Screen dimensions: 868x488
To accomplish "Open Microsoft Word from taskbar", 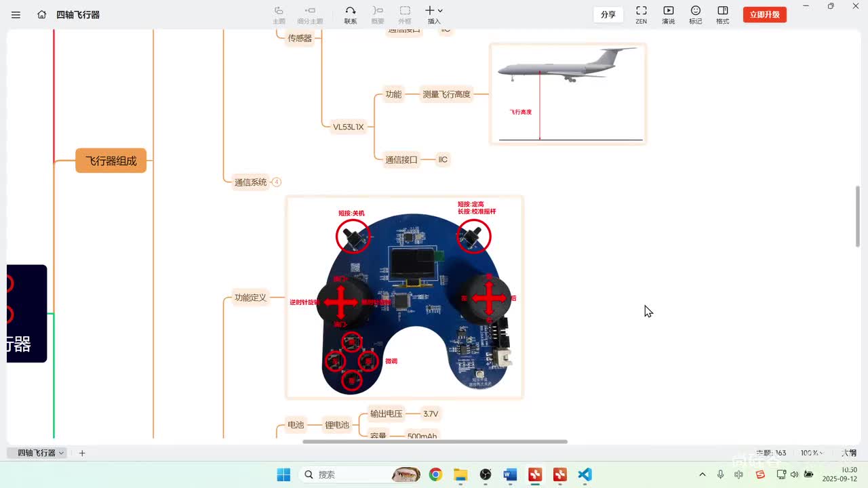I will click(x=511, y=474).
